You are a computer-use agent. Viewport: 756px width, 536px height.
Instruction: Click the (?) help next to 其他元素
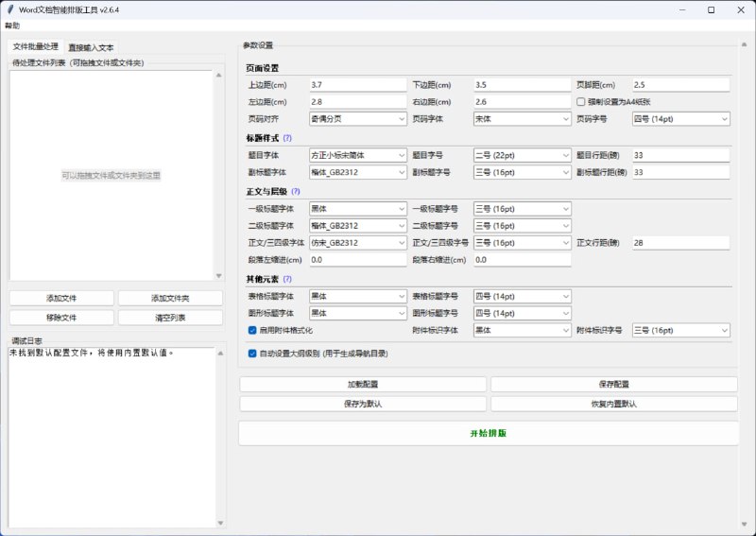click(287, 279)
